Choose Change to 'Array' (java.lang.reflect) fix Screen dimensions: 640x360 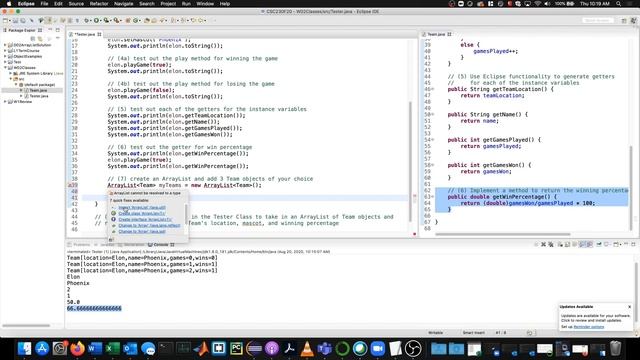[149, 225]
